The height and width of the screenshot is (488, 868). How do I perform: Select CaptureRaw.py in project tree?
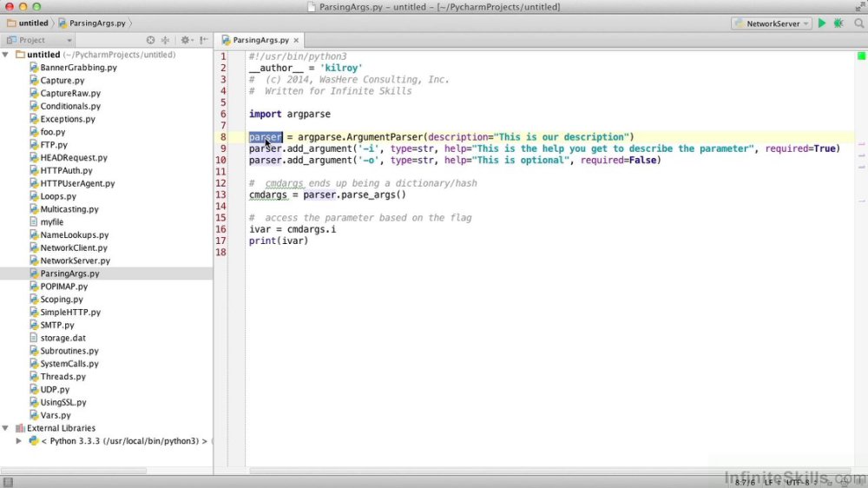coord(70,93)
